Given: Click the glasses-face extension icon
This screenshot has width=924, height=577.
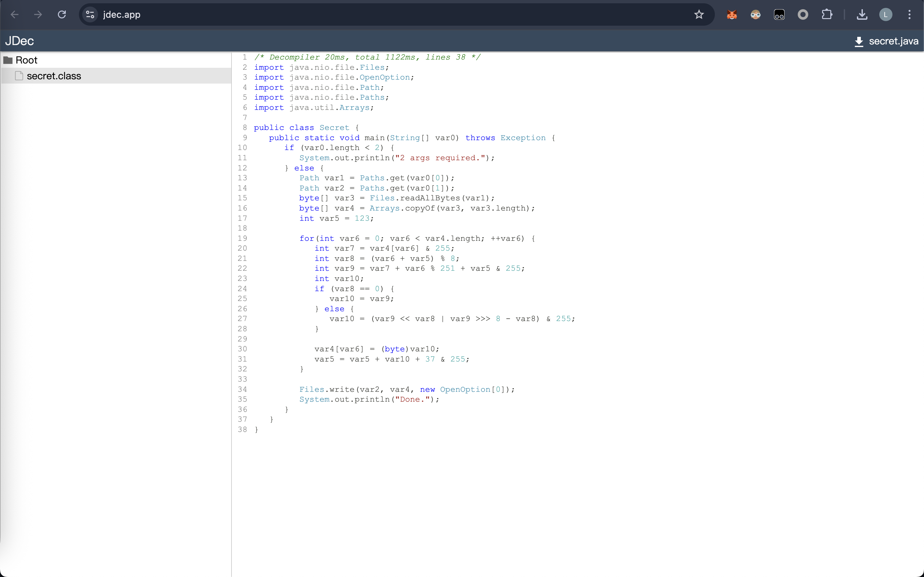Looking at the screenshot, I should point(755,14).
